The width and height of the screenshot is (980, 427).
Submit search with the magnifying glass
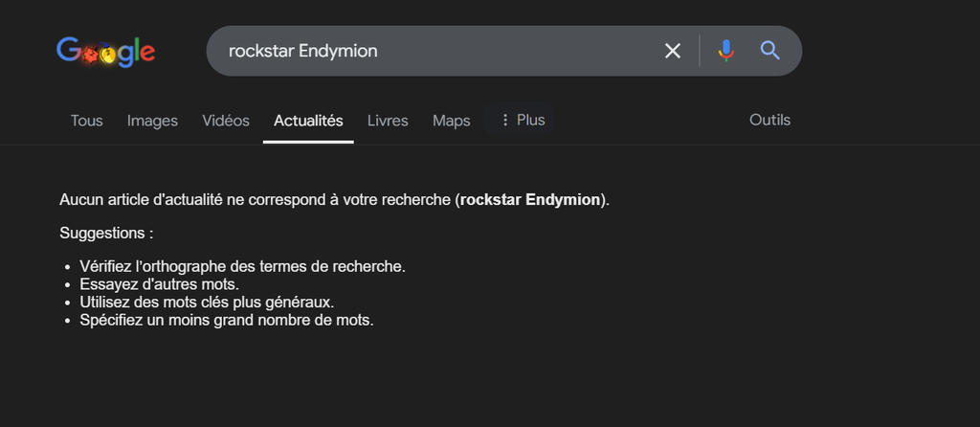[x=770, y=51]
